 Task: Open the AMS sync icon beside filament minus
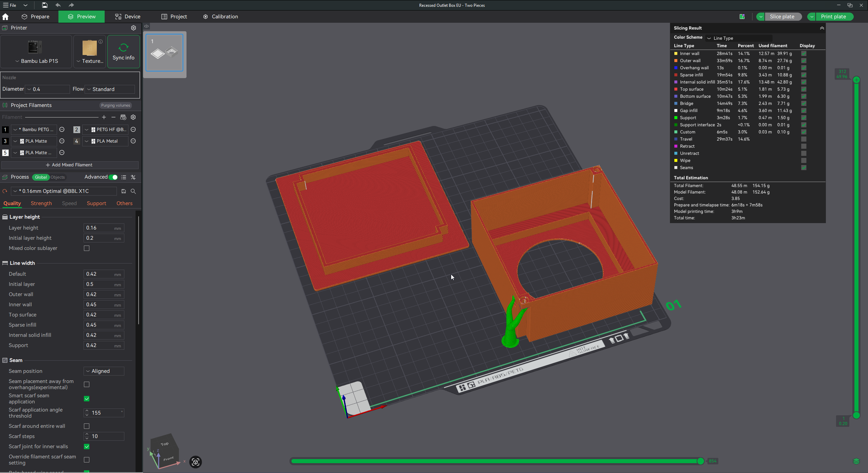(123, 117)
